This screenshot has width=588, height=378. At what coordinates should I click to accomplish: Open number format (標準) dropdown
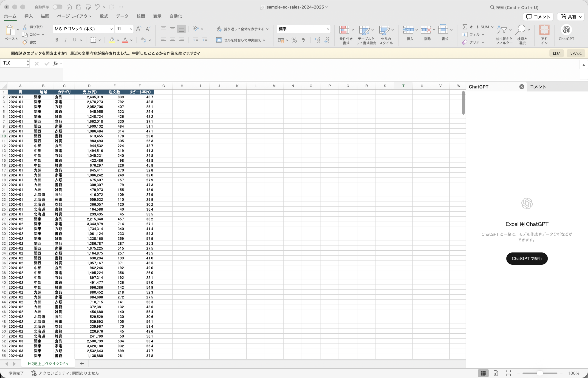pyautogui.click(x=328, y=29)
